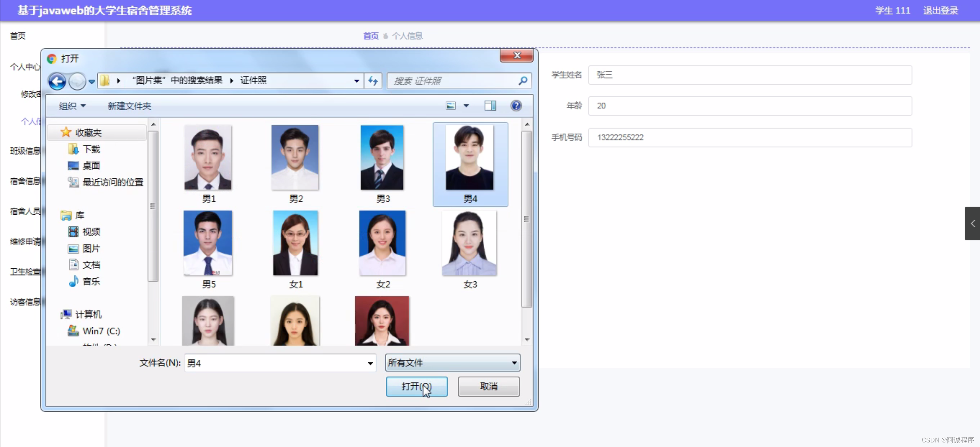The width and height of the screenshot is (980, 447).
Task: Select the Win7 (C:) drive
Action: (102, 330)
